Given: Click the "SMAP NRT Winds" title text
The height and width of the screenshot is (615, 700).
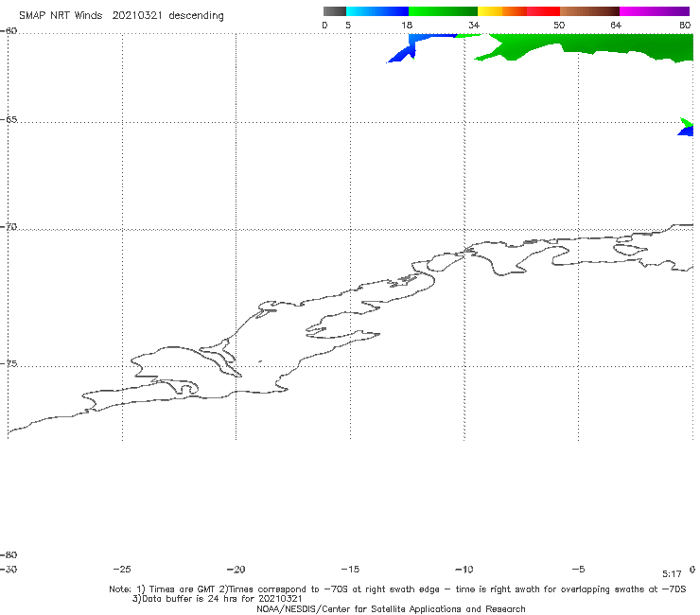Looking at the screenshot, I should [x=61, y=16].
